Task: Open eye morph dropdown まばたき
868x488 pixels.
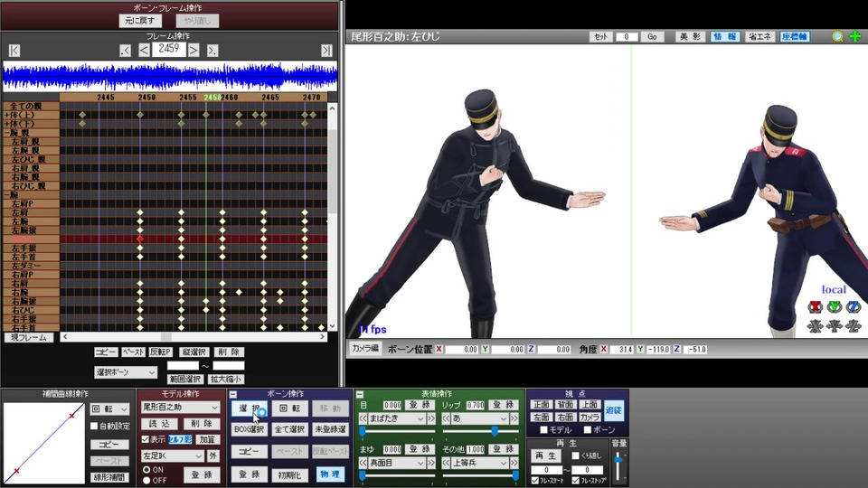Action: (x=397, y=418)
